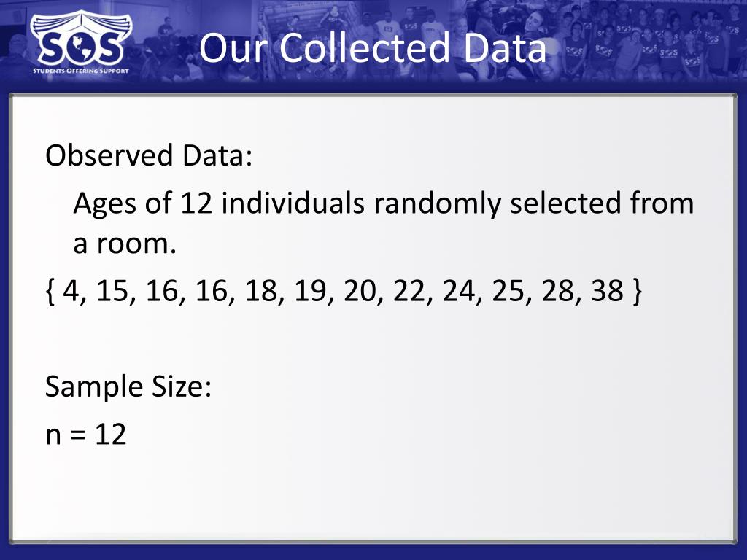Click the value 18 in dataset
The height and width of the screenshot is (560, 747).
[x=261, y=290]
